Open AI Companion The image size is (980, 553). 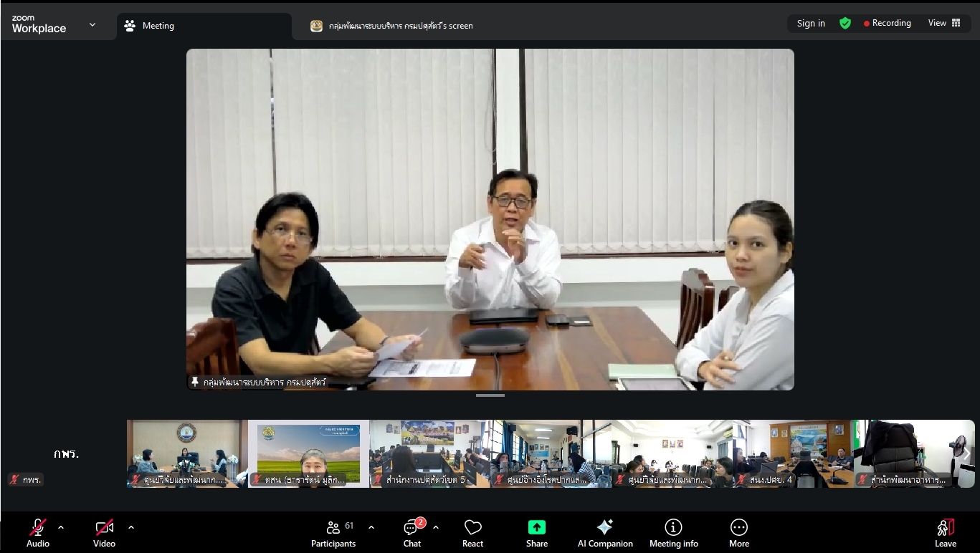click(605, 534)
